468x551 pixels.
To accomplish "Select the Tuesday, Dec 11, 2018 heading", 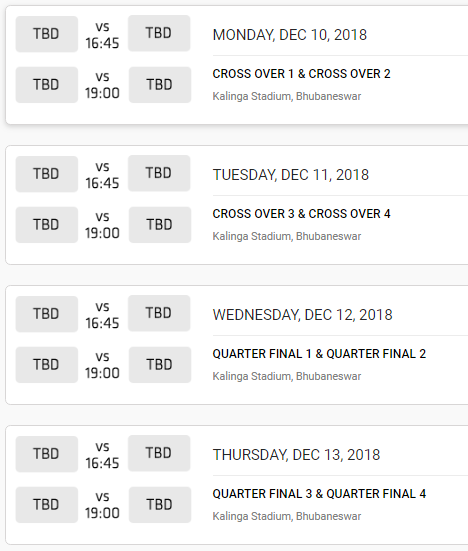I will point(291,175).
